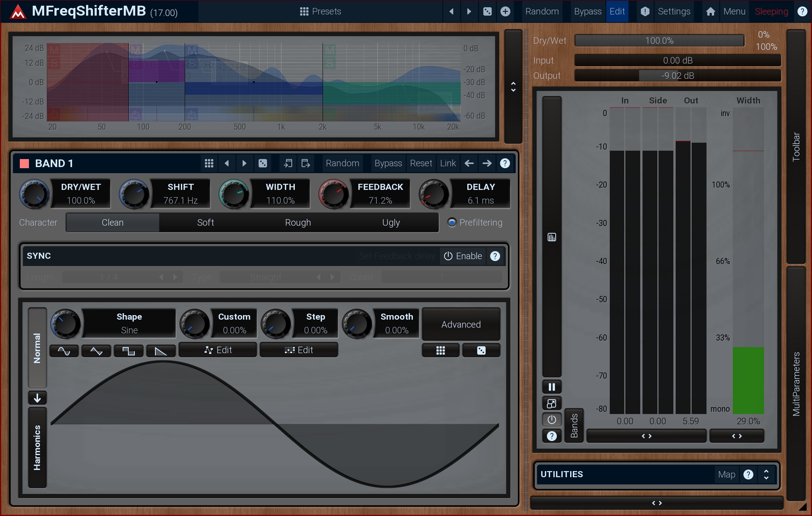Viewport: 812px width, 516px height.
Task: Click the home icon in top bar
Action: pos(710,11)
